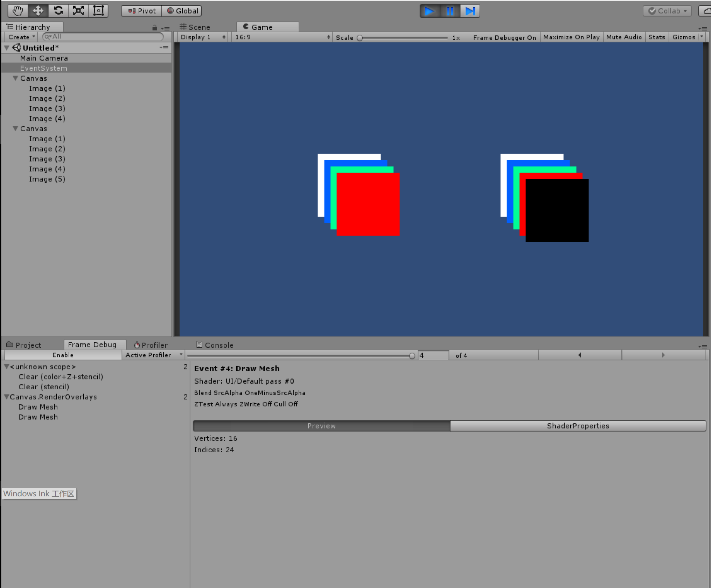Switch to the Project tab

pyautogui.click(x=24, y=345)
